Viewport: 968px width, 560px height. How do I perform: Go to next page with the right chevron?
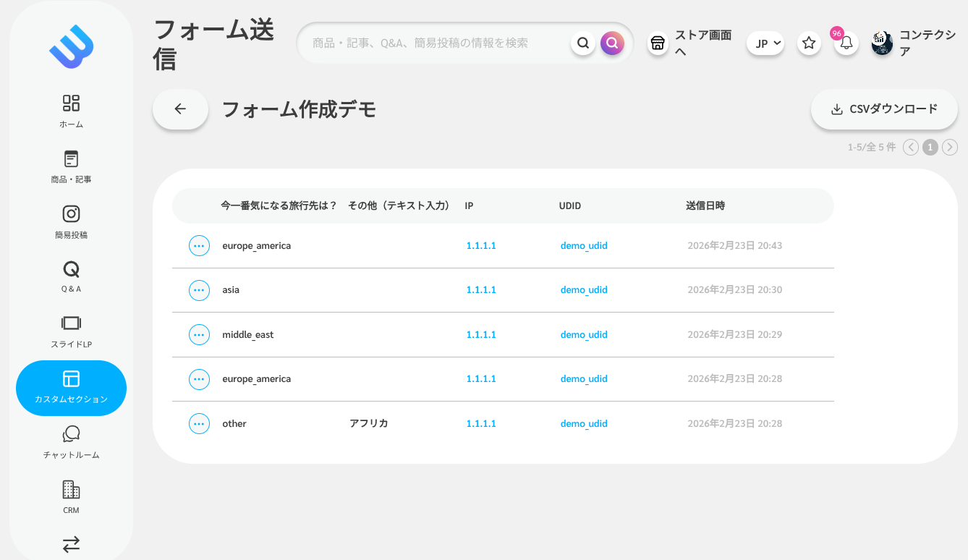coord(950,147)
